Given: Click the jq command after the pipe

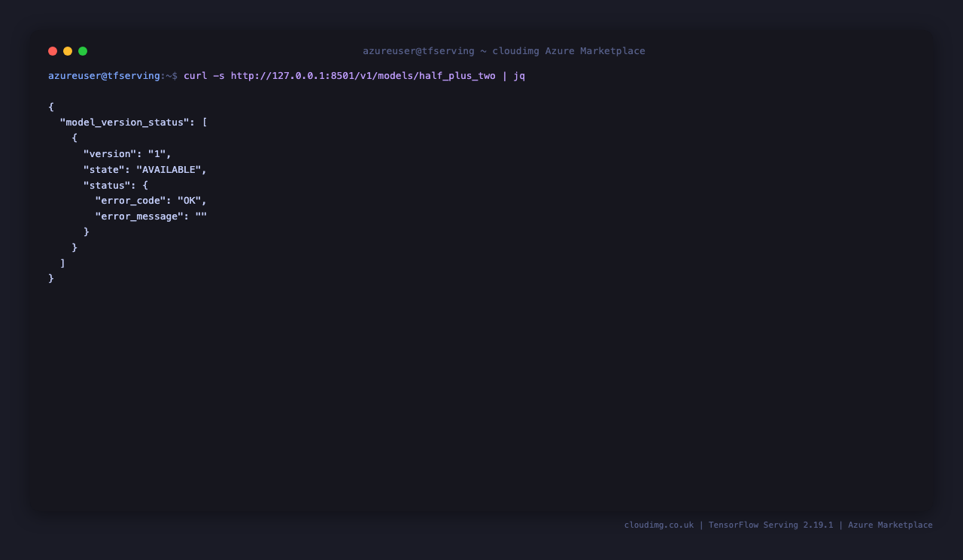Looking at the screenshot, I should [x=519, y=76].
